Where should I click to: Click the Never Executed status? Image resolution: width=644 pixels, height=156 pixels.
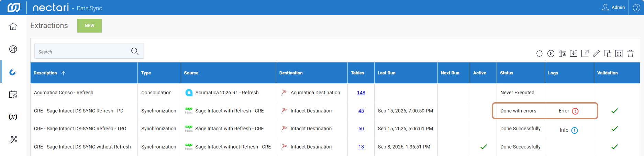tap(517, 93)
